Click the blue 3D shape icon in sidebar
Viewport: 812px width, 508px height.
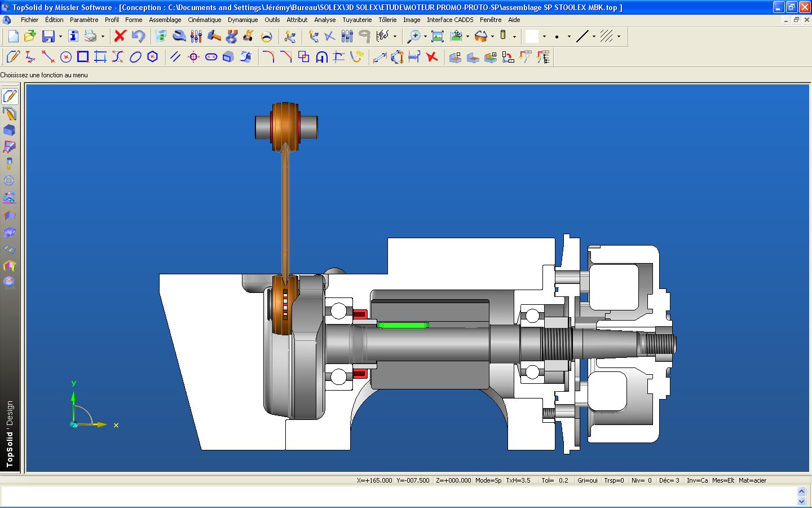[10, 130]
